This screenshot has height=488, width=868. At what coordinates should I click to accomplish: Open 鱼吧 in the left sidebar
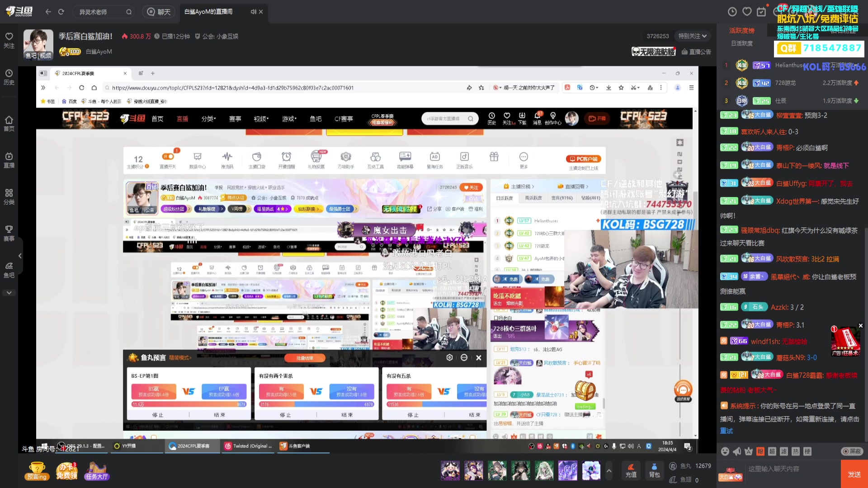9,270
